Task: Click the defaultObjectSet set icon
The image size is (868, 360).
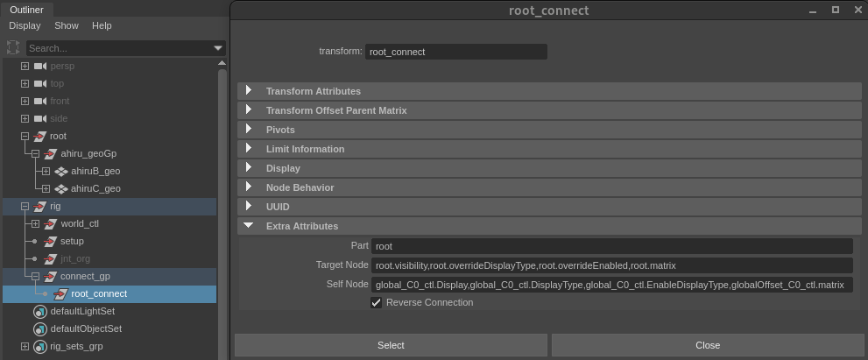Action: click(x=39, y=329)
